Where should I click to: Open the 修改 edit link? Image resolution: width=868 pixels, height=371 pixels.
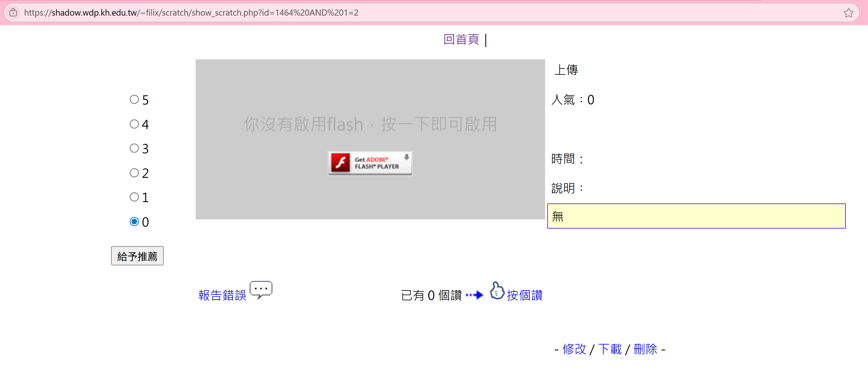574,350
